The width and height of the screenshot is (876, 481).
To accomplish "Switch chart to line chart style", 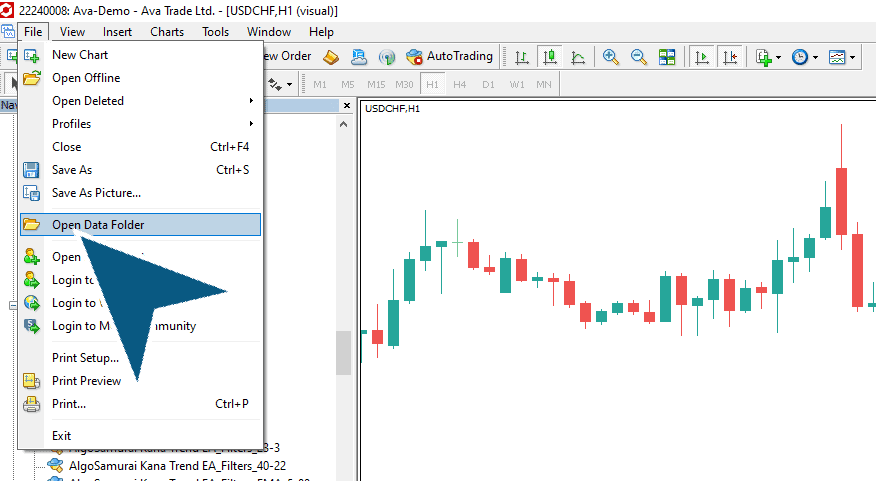I will (x=578, y=57).
